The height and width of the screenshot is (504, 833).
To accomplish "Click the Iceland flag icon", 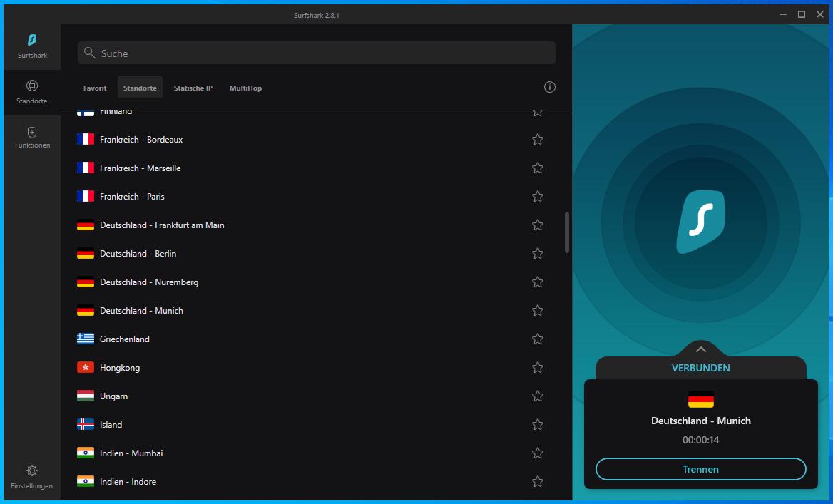I will [x=86, y=425].
